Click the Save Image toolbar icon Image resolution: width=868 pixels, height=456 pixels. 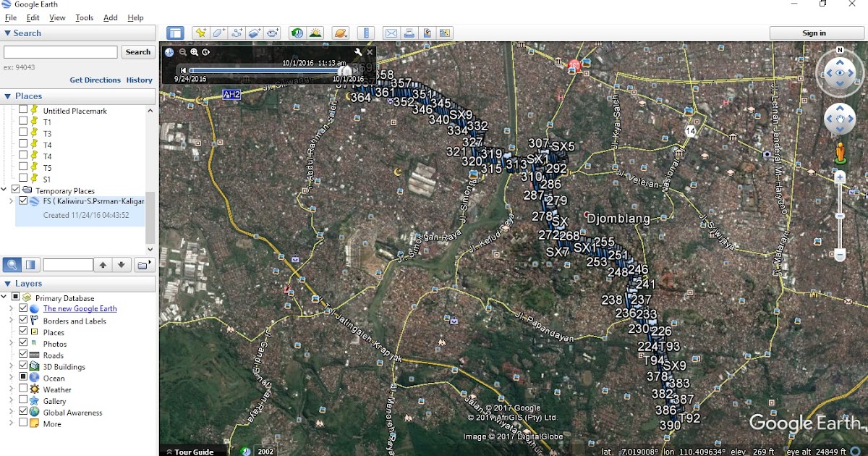click(427, 33)
